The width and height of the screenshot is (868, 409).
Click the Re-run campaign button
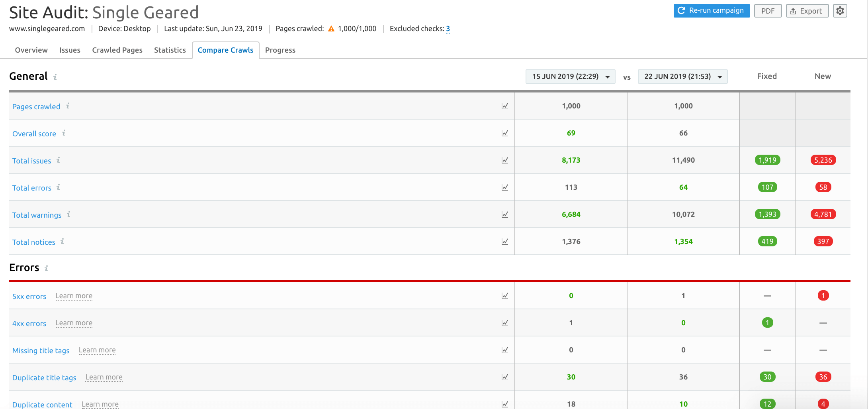[712, 11]
